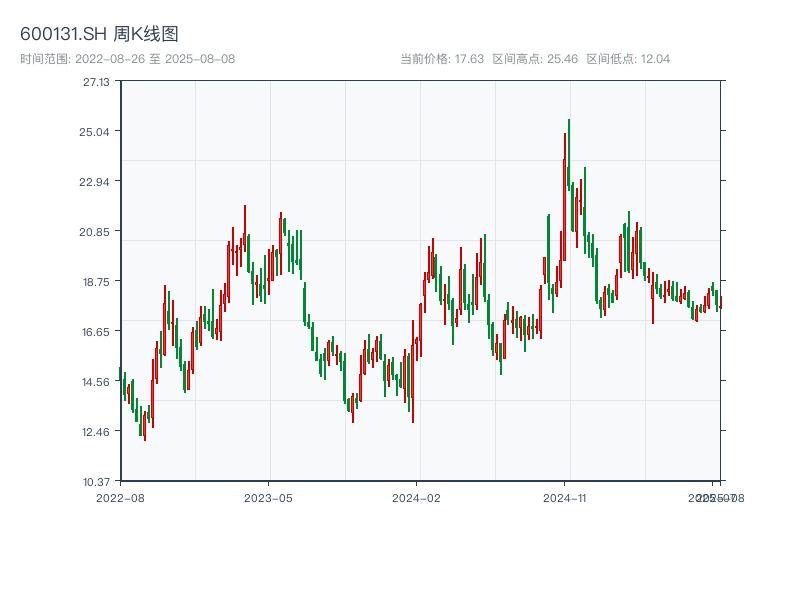Click the 27.13 y-axis tick label
Viewport: 800px width, 600px height.
click(x=96, y=82)
